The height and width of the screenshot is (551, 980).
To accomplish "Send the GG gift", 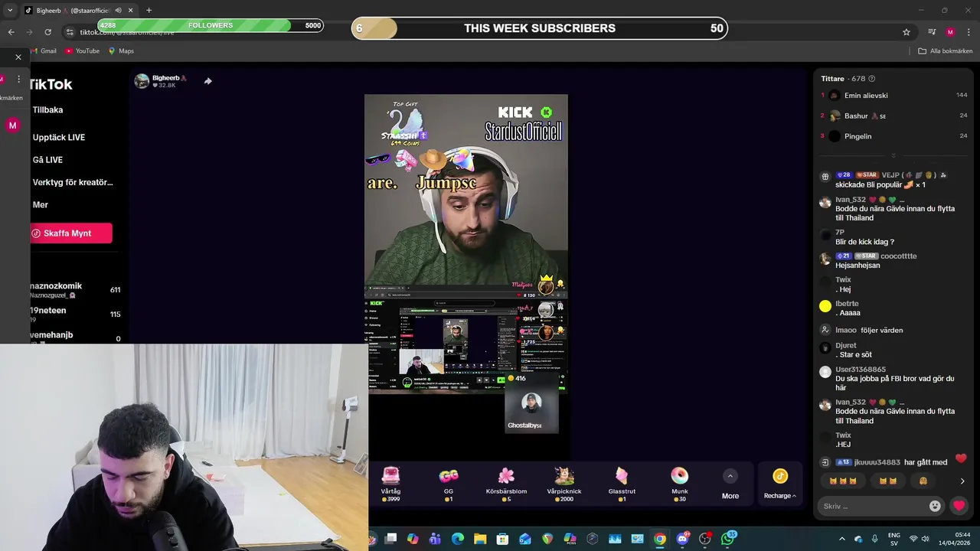I will click(x=449, y=484).
